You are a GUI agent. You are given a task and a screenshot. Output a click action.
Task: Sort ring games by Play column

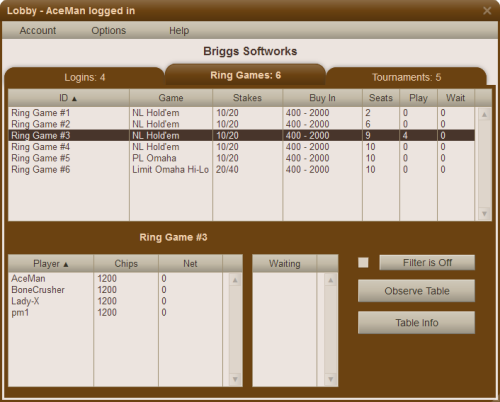click(418, 98)
